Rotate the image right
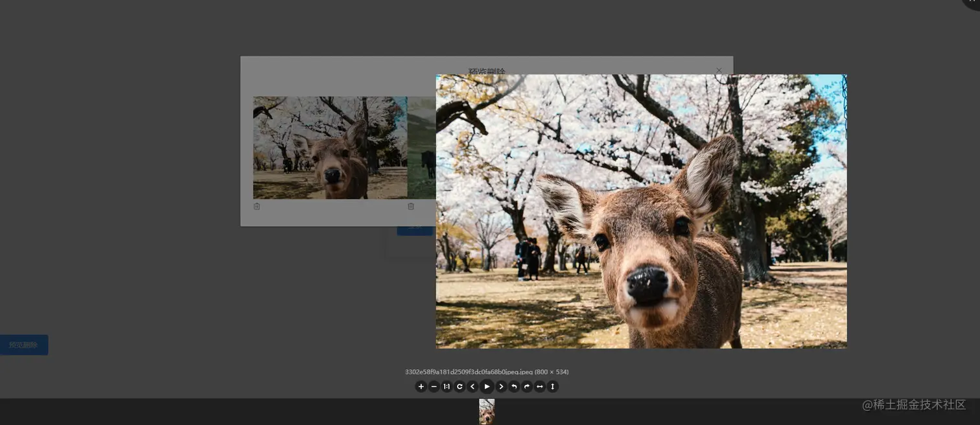The height and width of the screenshot is (425, 980). 527,387
